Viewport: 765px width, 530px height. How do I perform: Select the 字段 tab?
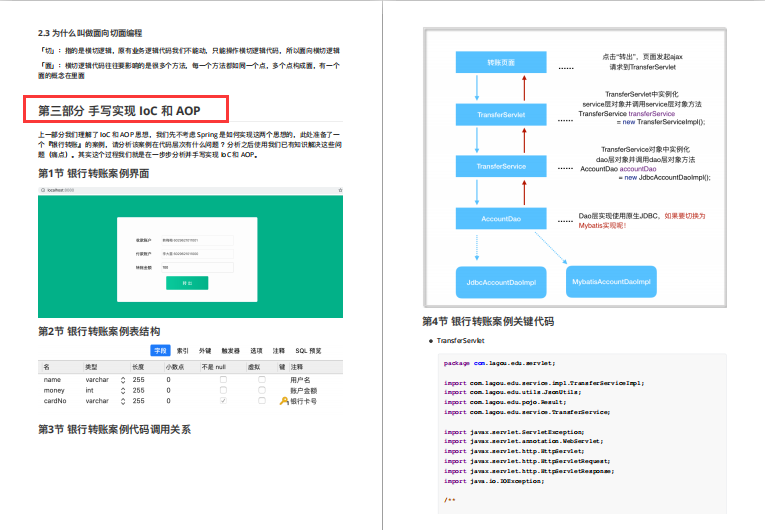pos(161,350)
